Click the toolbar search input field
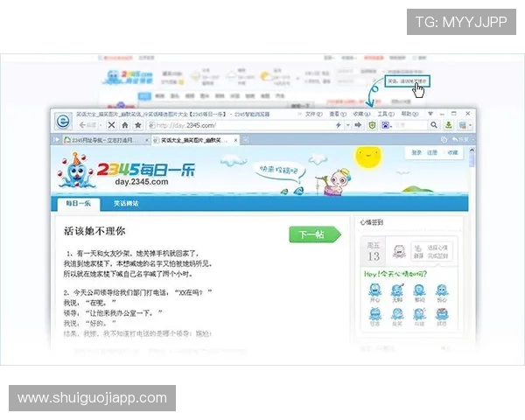 click(411, 125)
